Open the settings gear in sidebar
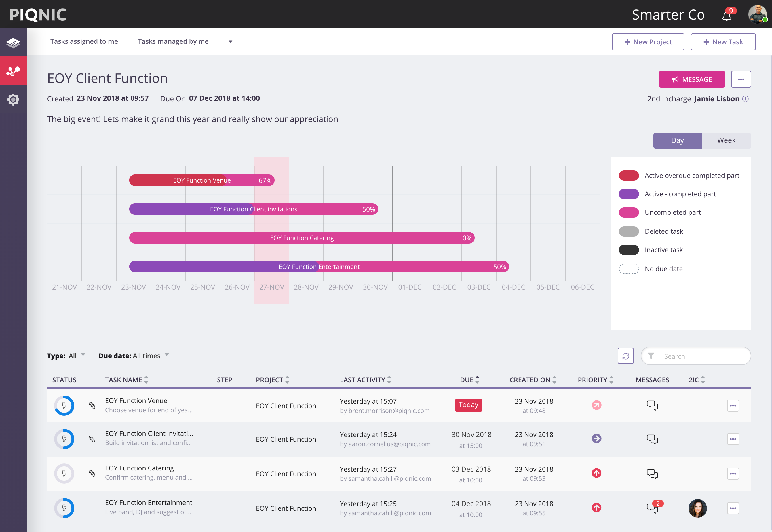 [13, 99]
